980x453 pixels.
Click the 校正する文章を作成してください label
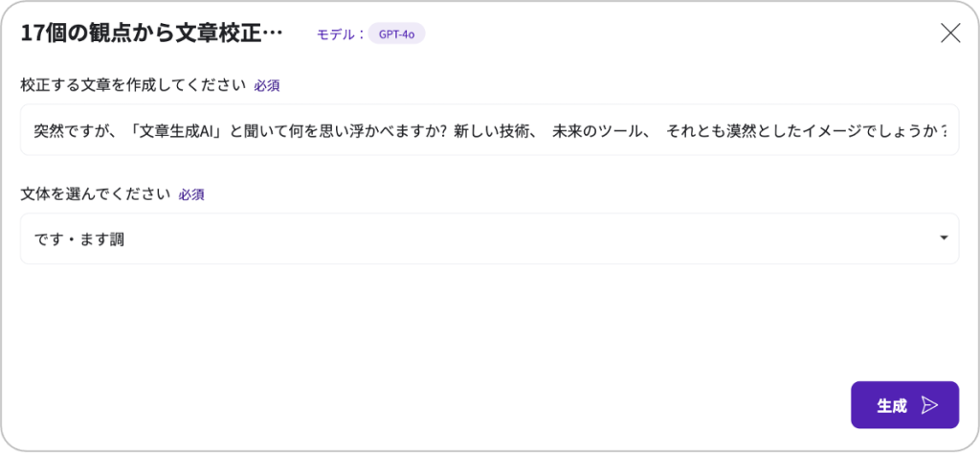pos(133,85)
